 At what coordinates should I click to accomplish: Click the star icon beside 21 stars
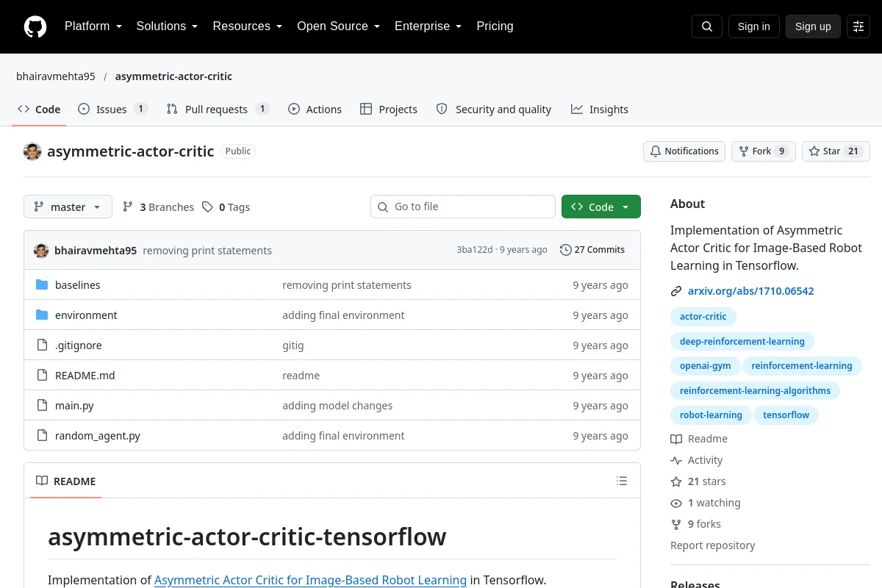(676, 481)
